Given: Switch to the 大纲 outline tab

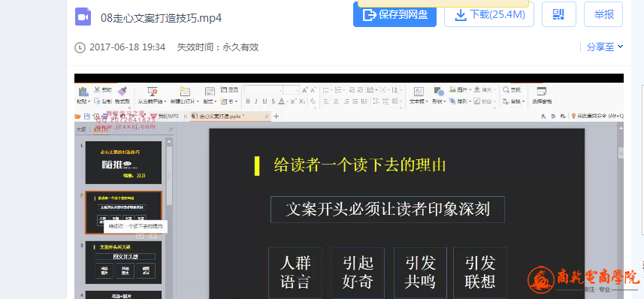Looking at the screenshot, I should (x=81, y=130).
